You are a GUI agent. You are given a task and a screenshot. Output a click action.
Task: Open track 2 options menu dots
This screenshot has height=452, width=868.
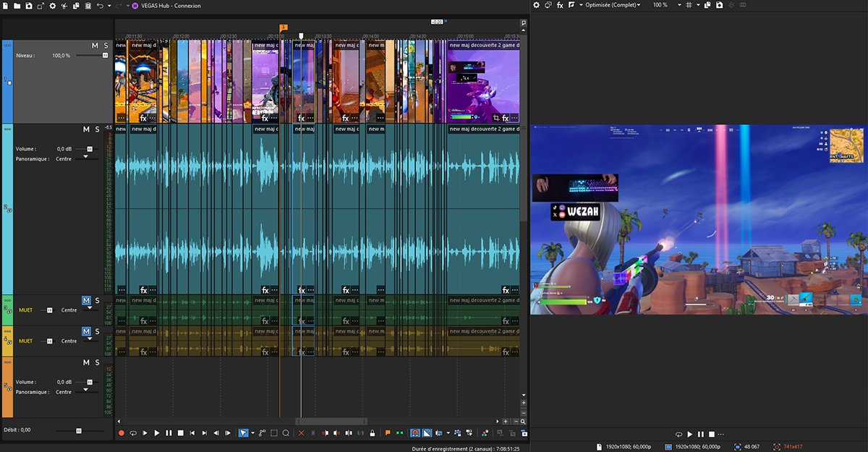8,129
